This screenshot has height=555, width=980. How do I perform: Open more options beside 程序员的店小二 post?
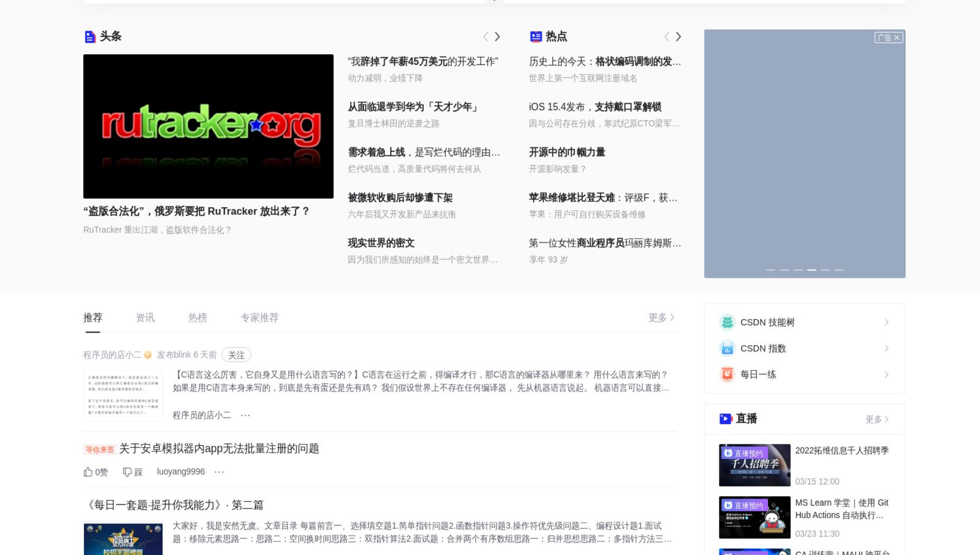tap(245, 415)
